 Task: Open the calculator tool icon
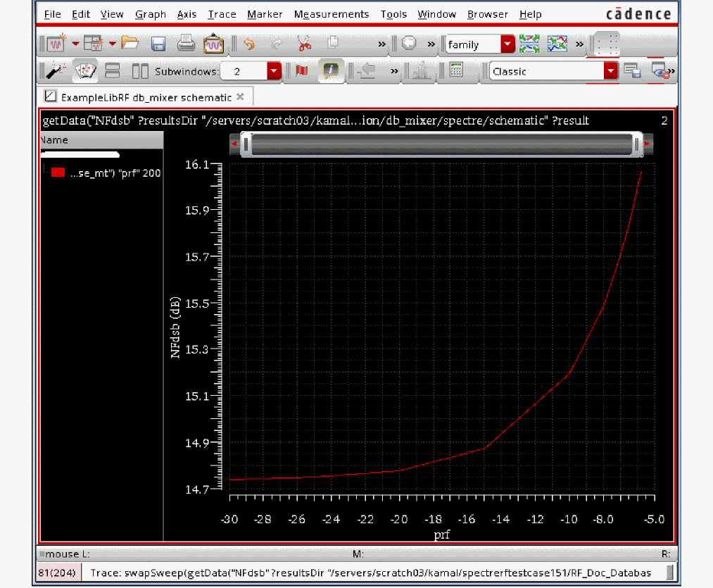tap(455, 71)
